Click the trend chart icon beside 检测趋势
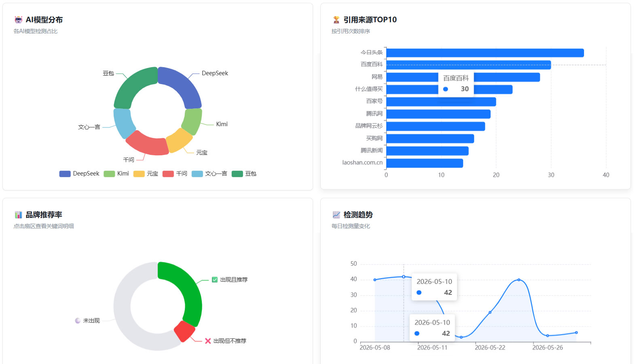Image resolution: width=639 pixels, height=364 pixels. coord(336,215)
